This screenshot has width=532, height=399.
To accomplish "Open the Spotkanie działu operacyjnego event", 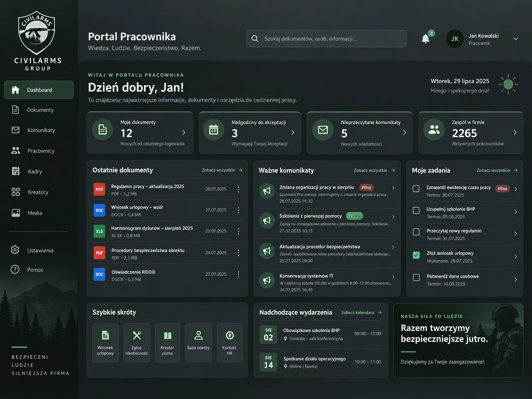I will pos(321,362).
